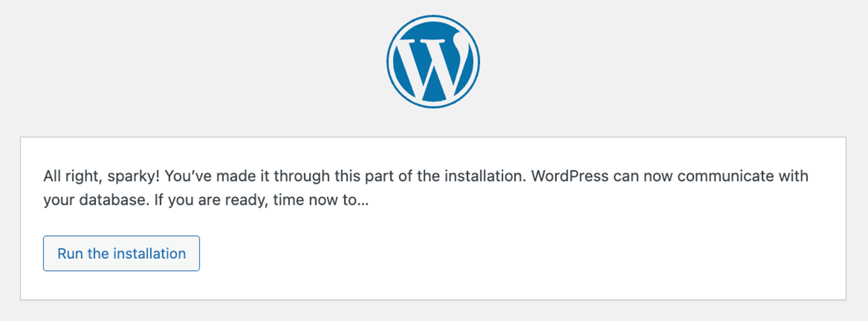The height and width of the screenshot is (321, 868).
Task: Click the word "through" in the message
Action: (x=302, y=176)
